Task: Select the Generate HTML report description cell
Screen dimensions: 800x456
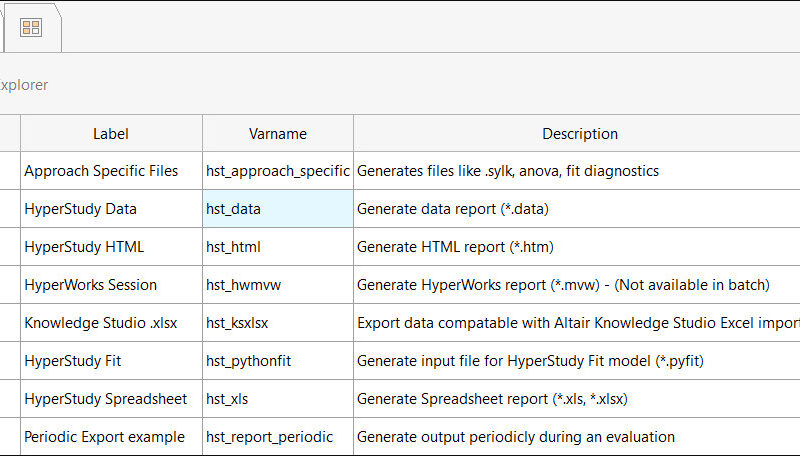Action: [577, 247]
